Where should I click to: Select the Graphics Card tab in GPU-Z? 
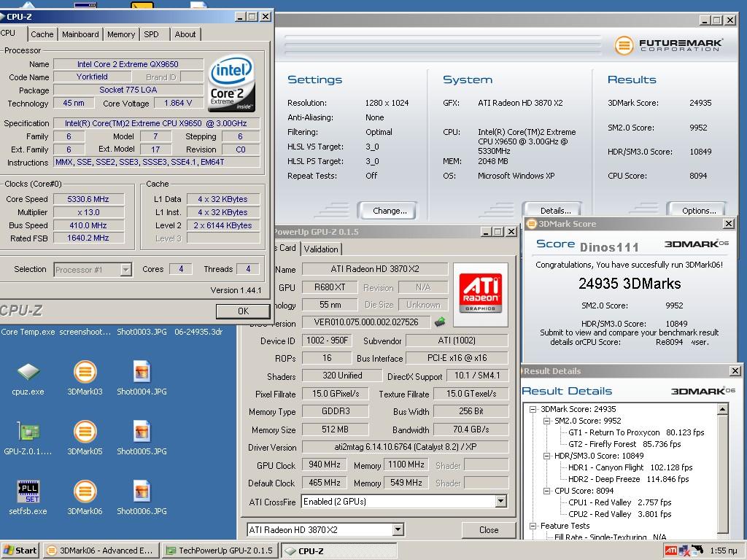(287, 248)
